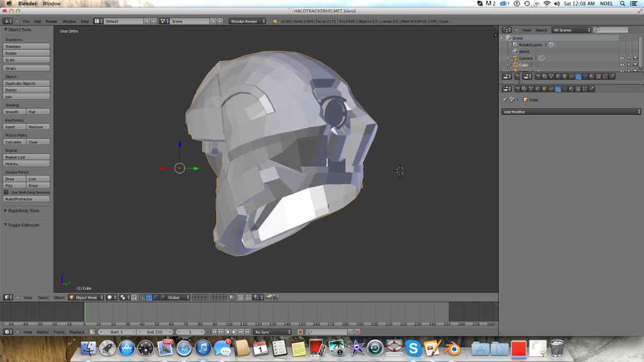
Task: Click the Translate button
Action: point(26,47)
